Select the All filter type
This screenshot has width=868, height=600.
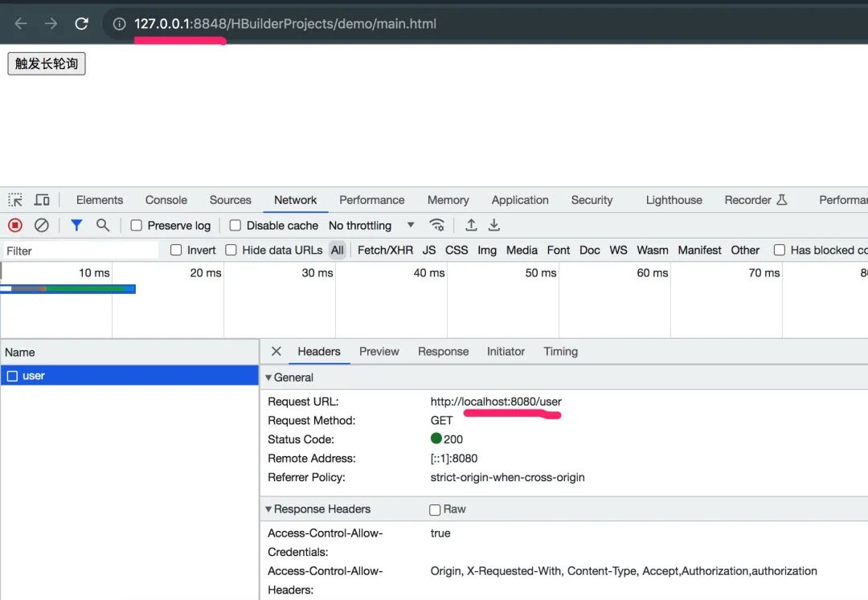click(x=337, y=250)
